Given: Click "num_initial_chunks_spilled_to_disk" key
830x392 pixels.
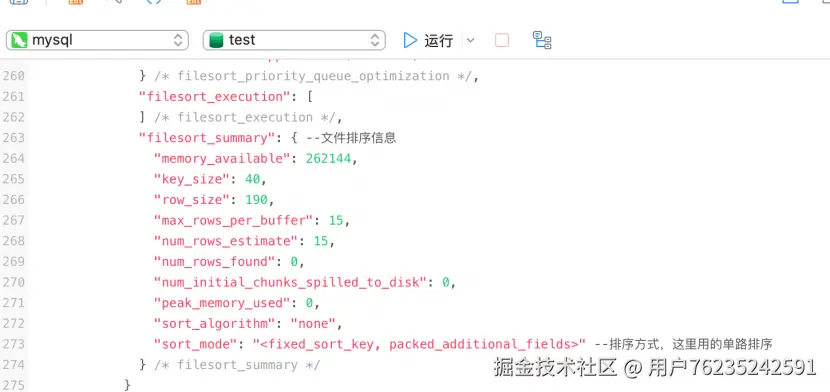Looking at the screenshot, I should (x=291, y=282).
